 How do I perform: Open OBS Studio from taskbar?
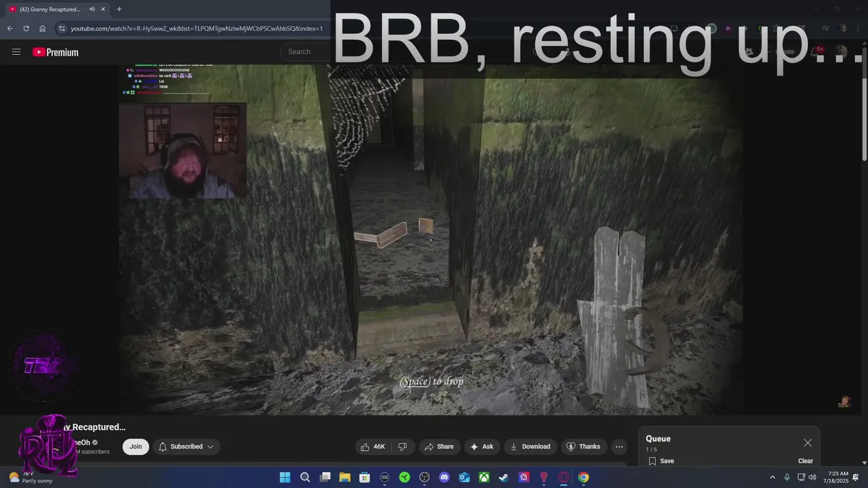[425, 477]
